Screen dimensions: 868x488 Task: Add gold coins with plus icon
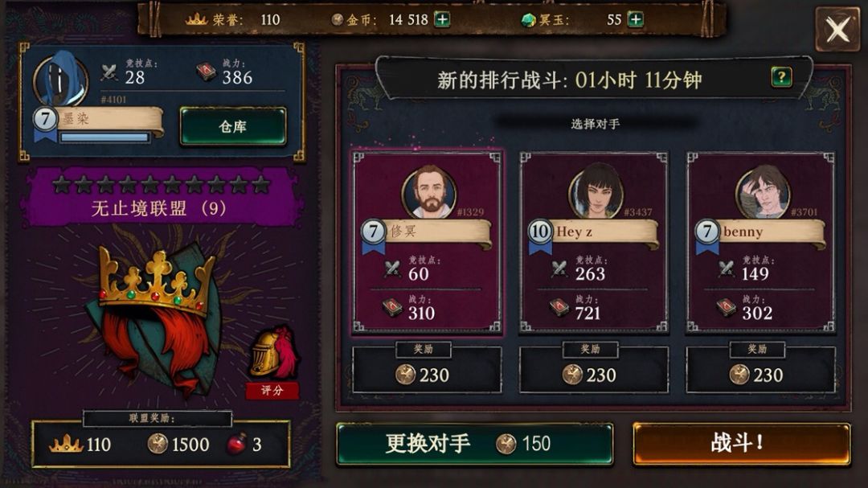pos(442,20)
